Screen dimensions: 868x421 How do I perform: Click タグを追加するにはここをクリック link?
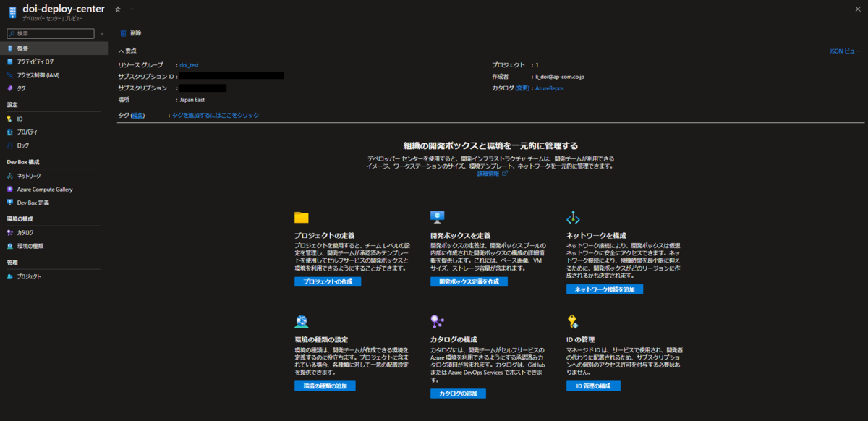pos(216,115)
